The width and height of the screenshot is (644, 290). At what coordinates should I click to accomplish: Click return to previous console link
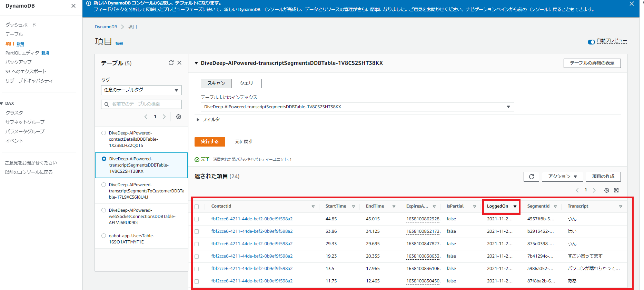coord(29,172)
